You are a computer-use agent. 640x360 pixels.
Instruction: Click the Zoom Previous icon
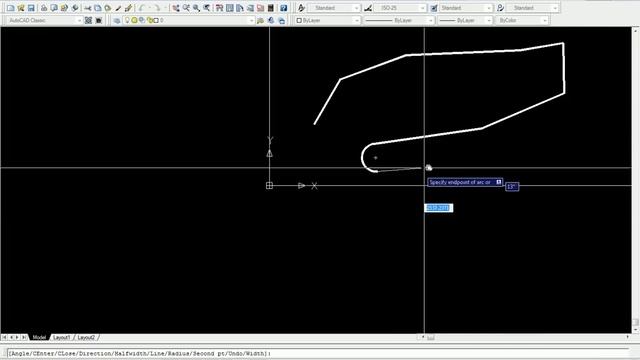[x=207, y=8]
